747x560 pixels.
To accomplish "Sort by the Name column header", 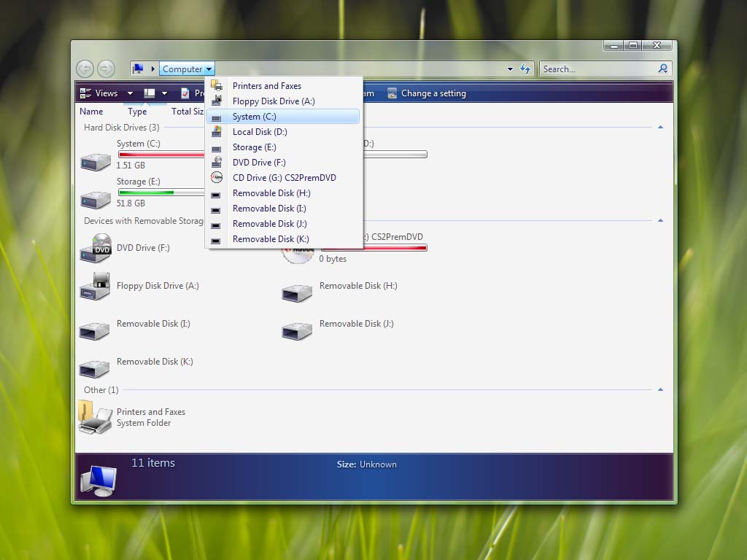I will 91,112.
